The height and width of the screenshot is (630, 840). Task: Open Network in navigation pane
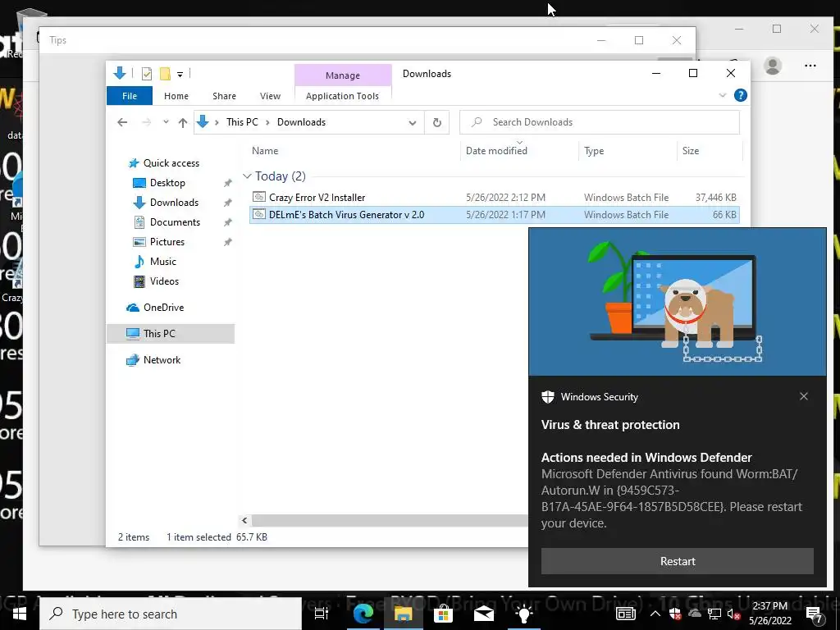tap(162, 360)
